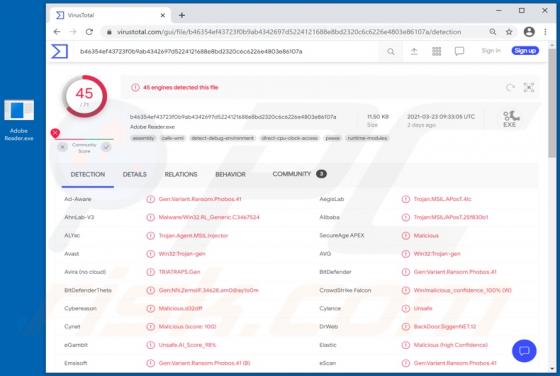The image size is (560, 376).
Task: Reload the page with the refresh icon
Action: click(89, 32)
